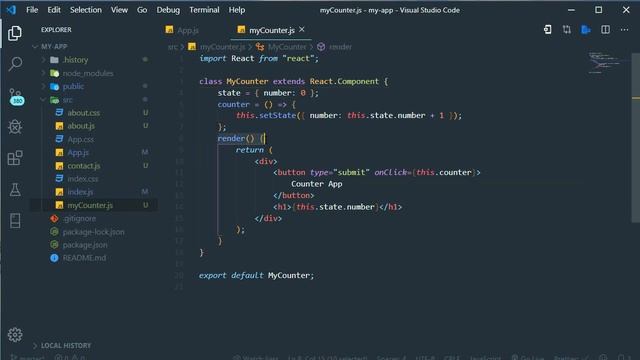Click the blue preview icon in editor toolbar
The image size is (640, 360).
(586, 30)
